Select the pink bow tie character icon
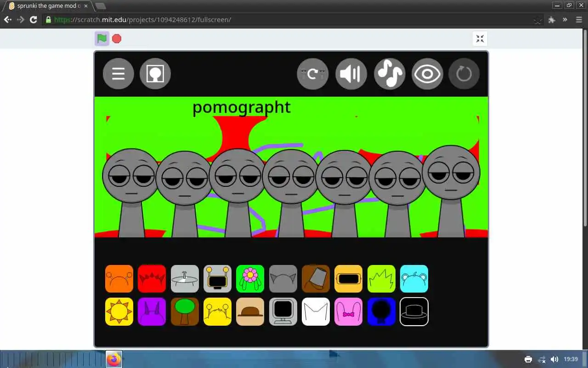The image size is (588, 368). (x=348, y=311)
